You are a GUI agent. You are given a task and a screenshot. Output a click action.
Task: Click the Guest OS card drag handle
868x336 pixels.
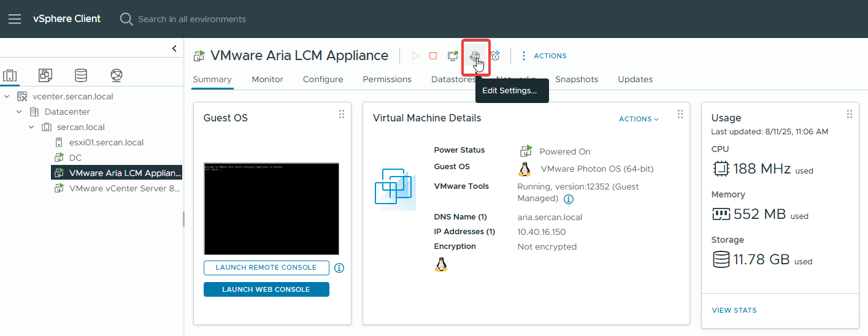342,114
